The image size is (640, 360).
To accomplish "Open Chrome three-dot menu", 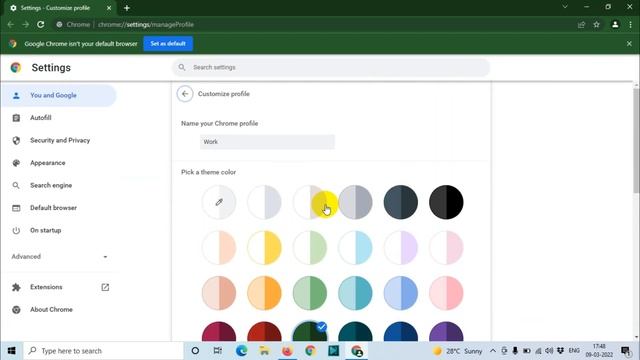I will (630, 24).
